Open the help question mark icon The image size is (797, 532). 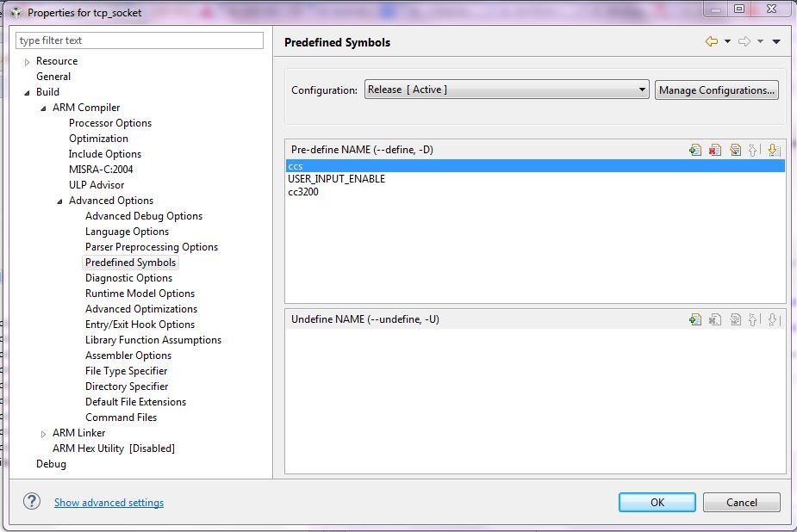tap(32, 502)
